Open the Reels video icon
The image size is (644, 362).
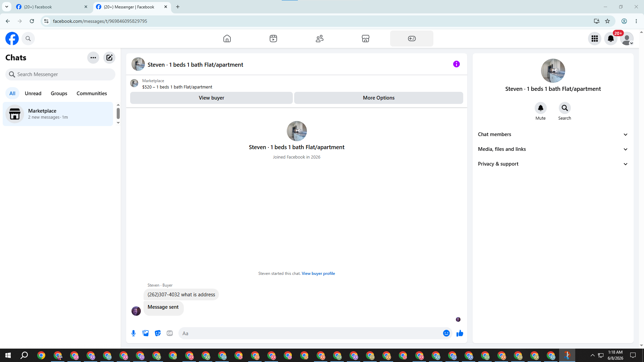(x=273, y=39)
